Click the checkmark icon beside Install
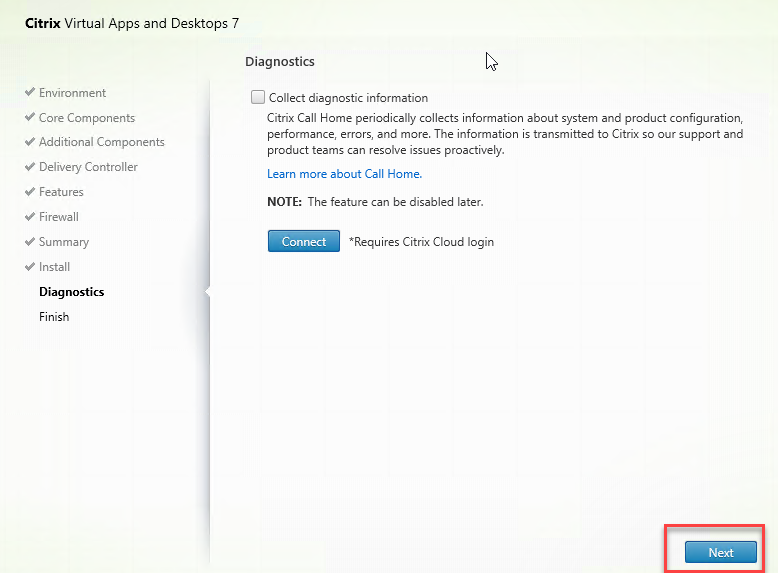This screenshot has width=778, height=573. click(30, 266)
